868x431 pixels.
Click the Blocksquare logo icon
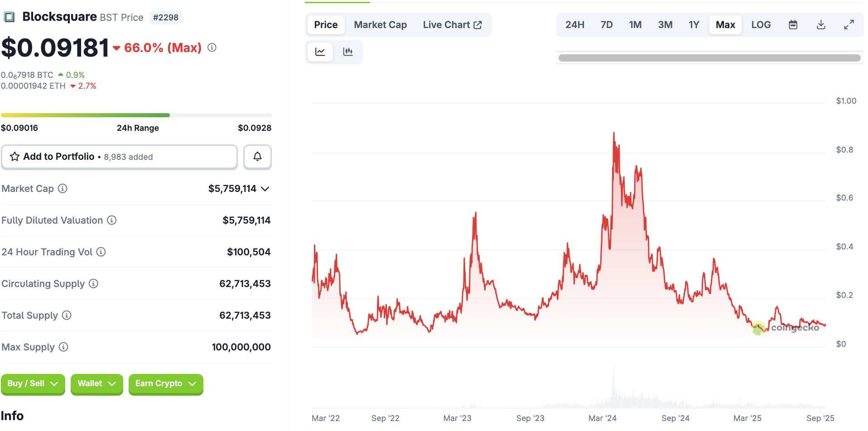point(9,17)
